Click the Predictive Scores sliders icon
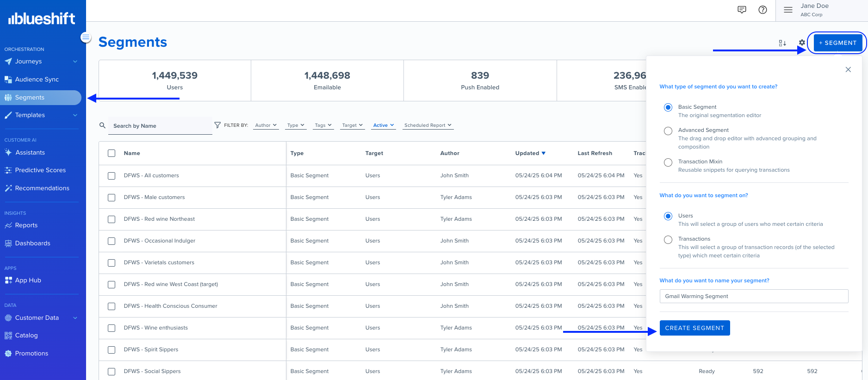Screen dimensions: 868x380 [x=8, y=170]
